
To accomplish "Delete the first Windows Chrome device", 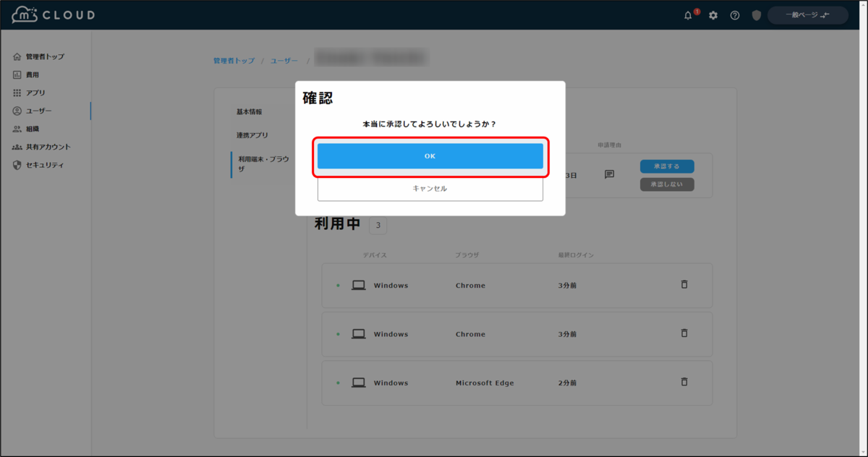I will (684, 284).
